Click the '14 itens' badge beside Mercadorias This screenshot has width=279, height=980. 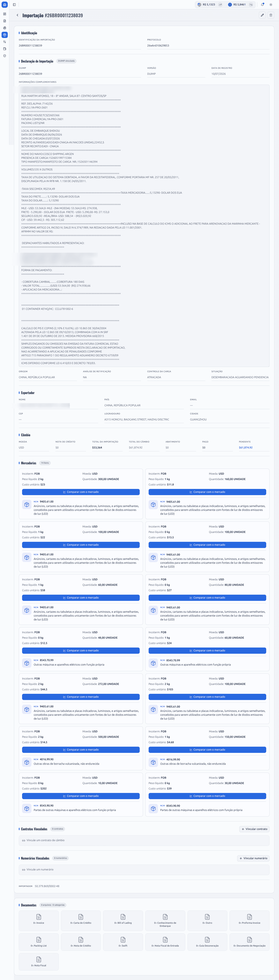coord(45,463)
